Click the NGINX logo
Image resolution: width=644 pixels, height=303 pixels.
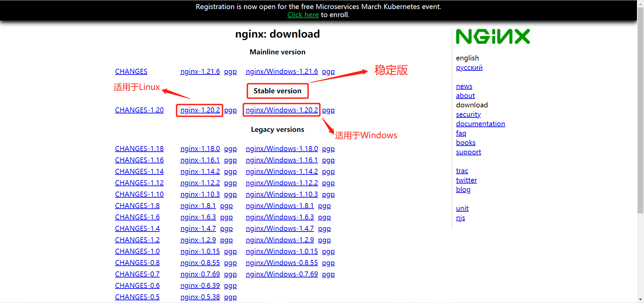pyautogui.click(x=493, y=36)
